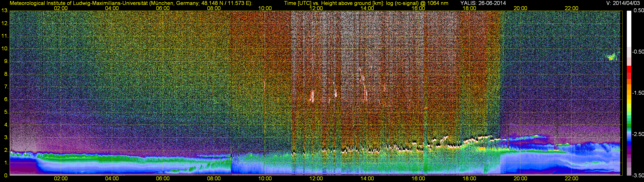Click the height axis label '3.'
Image resolution: width=644 pixels, height=182 pixels.
tap(6, 137)
